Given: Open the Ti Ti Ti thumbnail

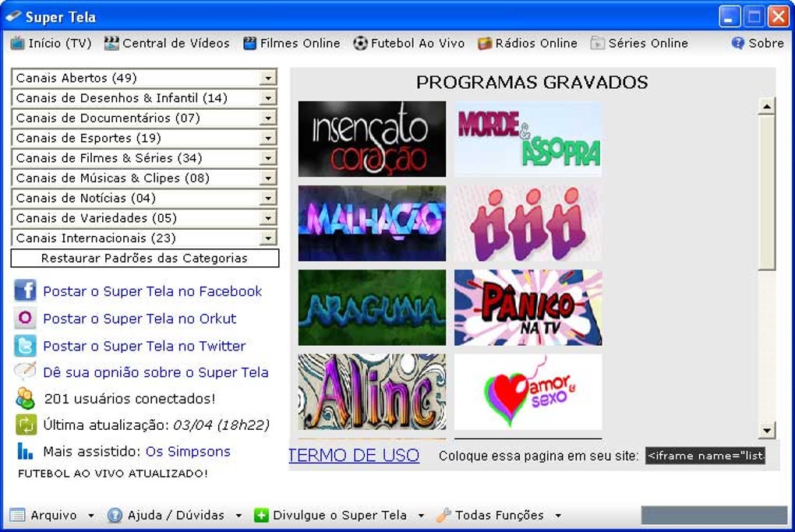Looking at the screenshot, I should (x=528, y=223).
